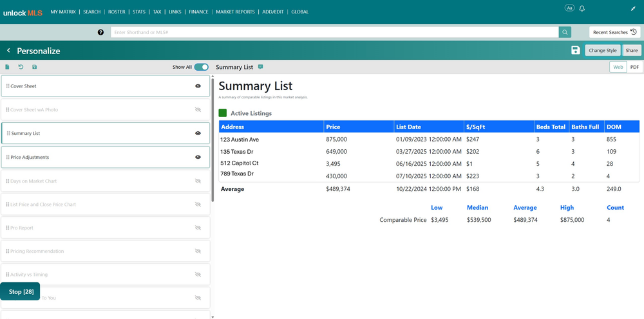Image resolution: width=644 pixels, height=319 pixels.
Task: Open the MY MATRIX menu
Action: point(63,12)
